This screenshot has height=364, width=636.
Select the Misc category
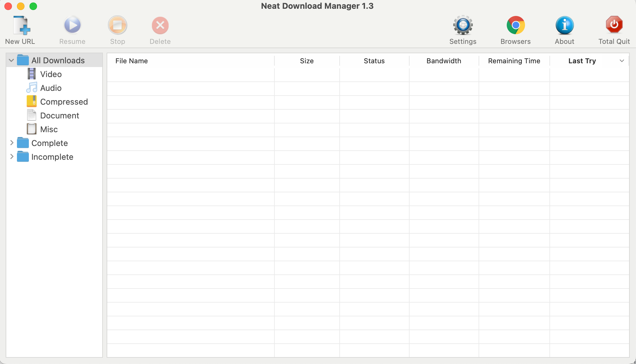(49, 129)
